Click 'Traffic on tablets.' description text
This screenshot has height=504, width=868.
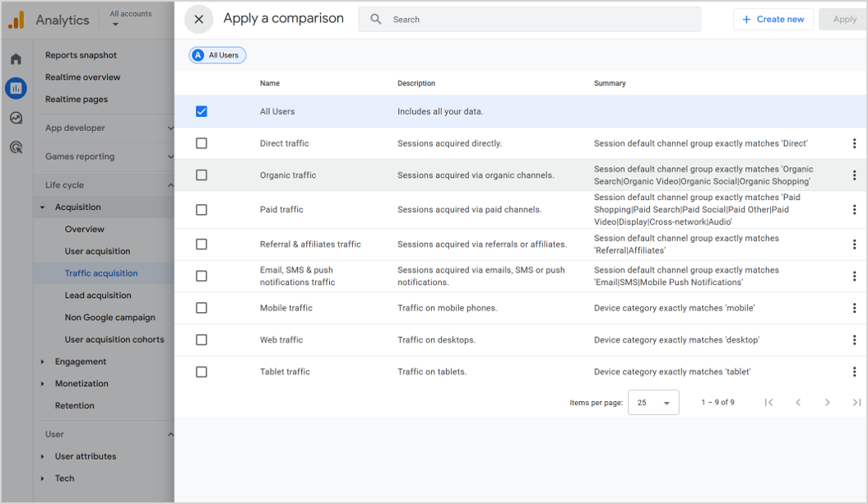click(x=432, y=371)
